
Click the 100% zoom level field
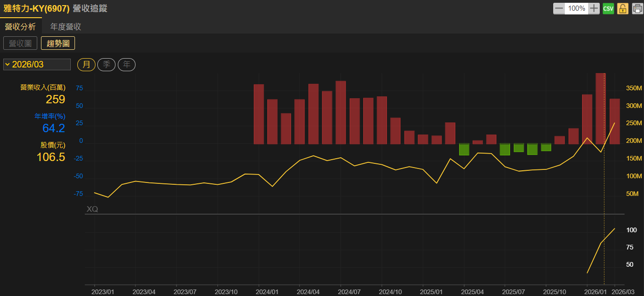576,8
